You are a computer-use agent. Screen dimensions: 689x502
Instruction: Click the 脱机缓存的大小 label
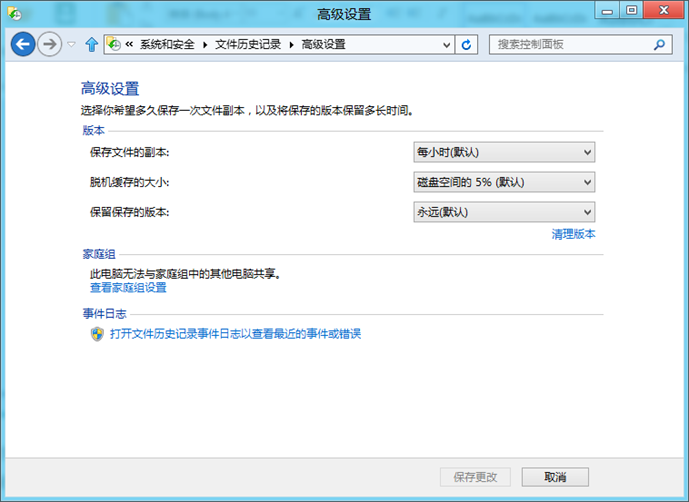(x=130, y=182)
